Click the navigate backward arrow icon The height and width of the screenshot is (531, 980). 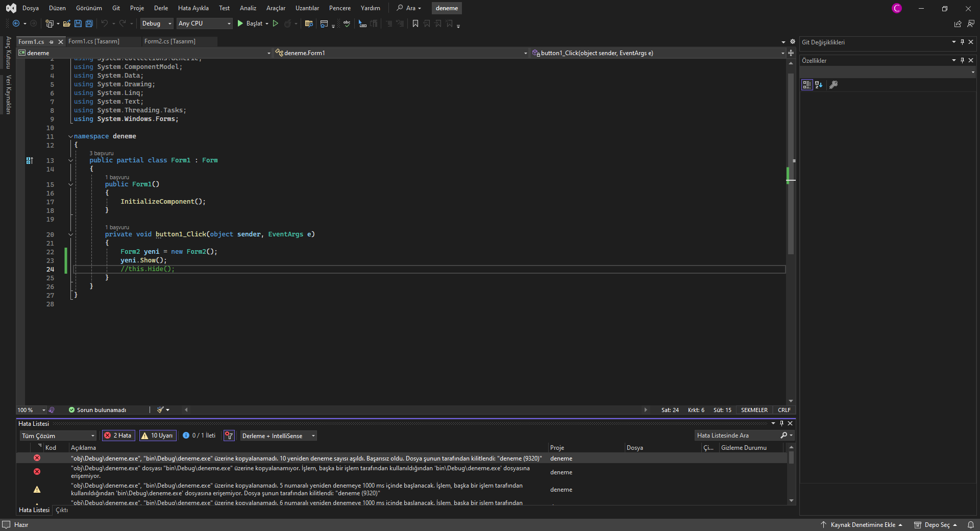pos(16,23)
